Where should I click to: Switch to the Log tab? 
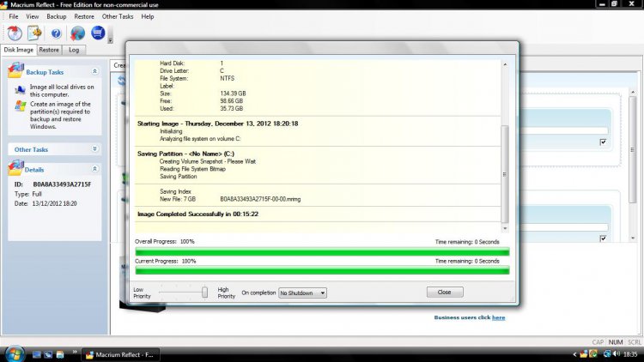point(74,50)
